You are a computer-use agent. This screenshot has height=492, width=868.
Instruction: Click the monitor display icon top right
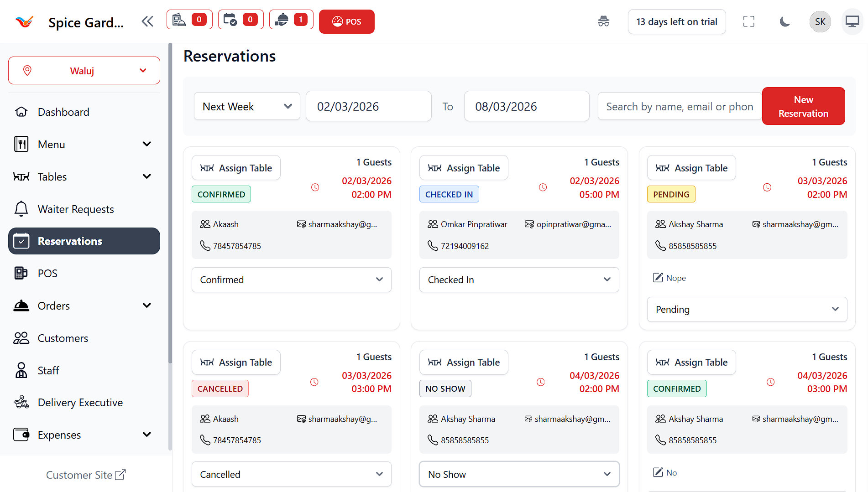click(x=852, y=21)
